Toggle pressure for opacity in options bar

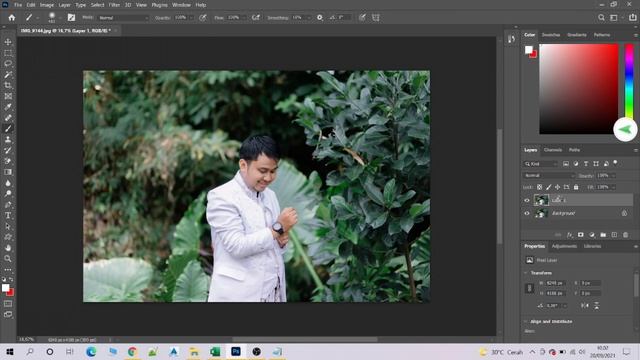tap(203, 18)
